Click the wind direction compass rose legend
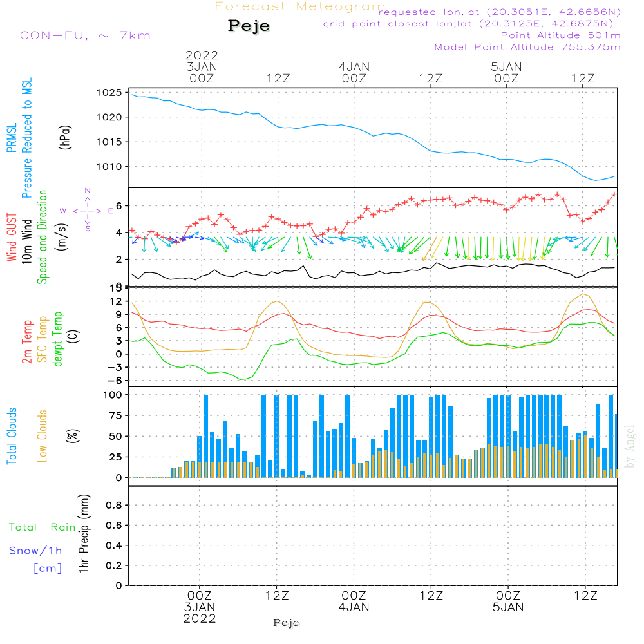644x644 pixels. [87, 211]
